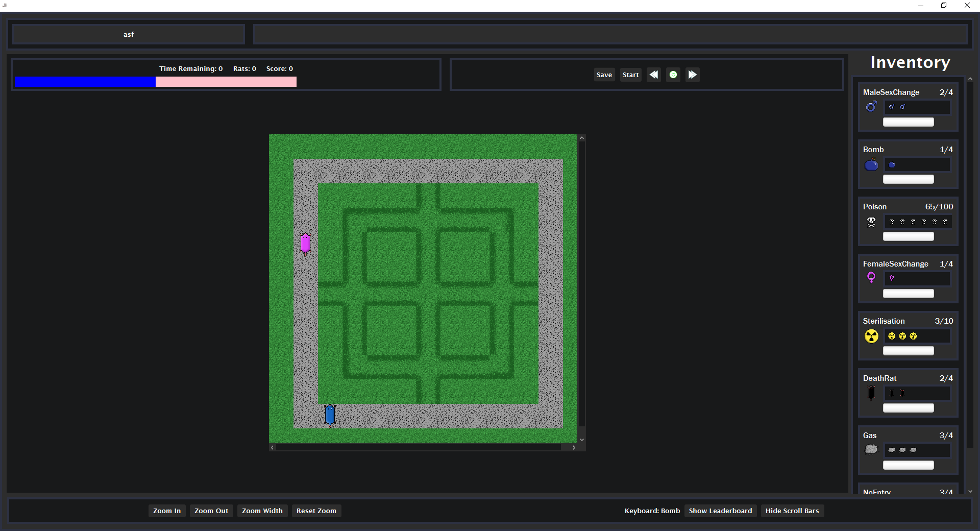Click the DeathRat item slot row
Screen dimensions: 980x531
pyautogui.click(x=917, y=393)
